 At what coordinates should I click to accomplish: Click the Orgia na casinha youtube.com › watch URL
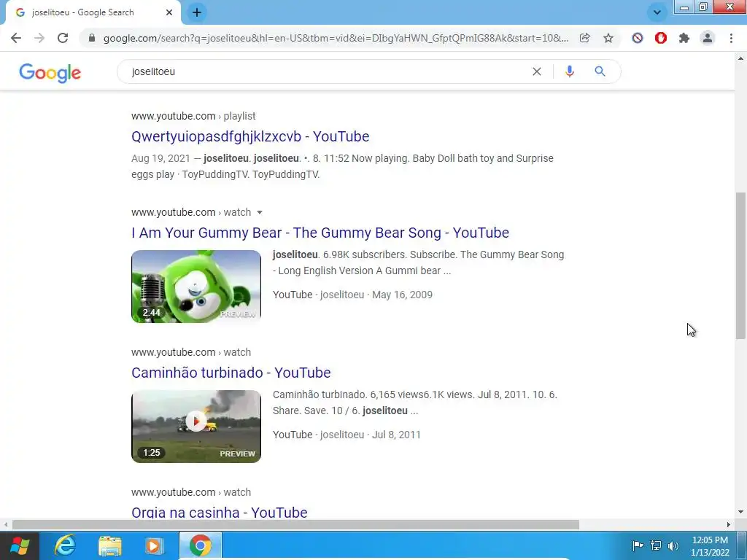(191, 492)
